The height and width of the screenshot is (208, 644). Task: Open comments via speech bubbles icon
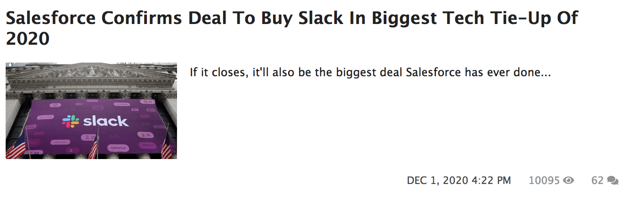pyautogui.click(x=612, y=180)
